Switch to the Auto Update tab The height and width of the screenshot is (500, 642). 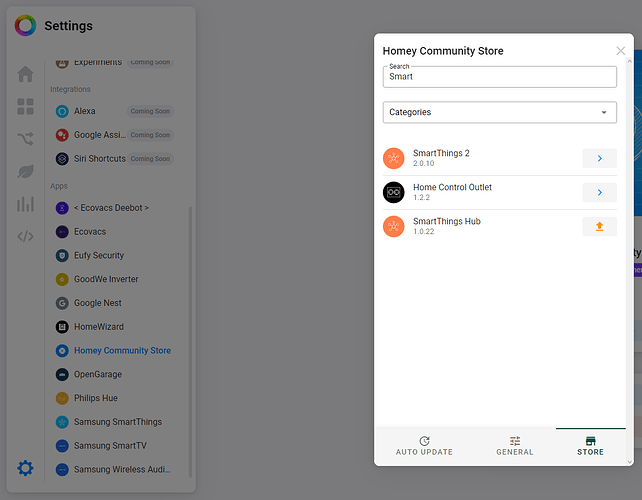pyautogui.click(x=424, y=446)
